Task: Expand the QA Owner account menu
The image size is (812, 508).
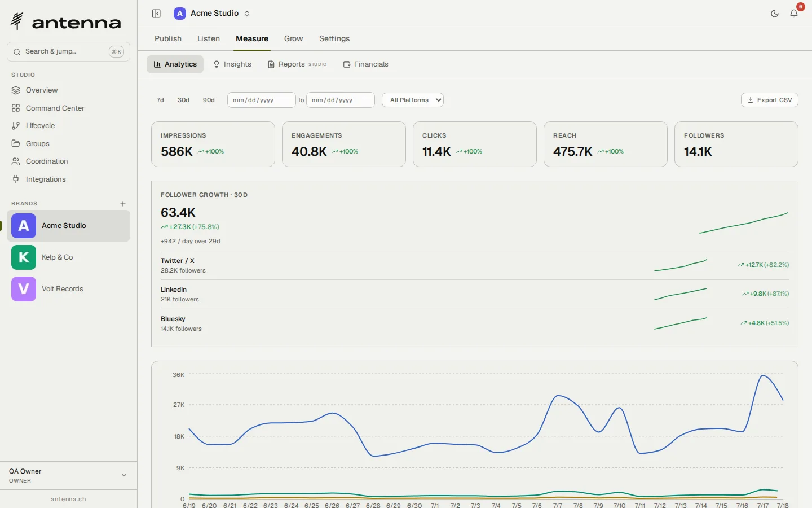Action: pos(68,475)
